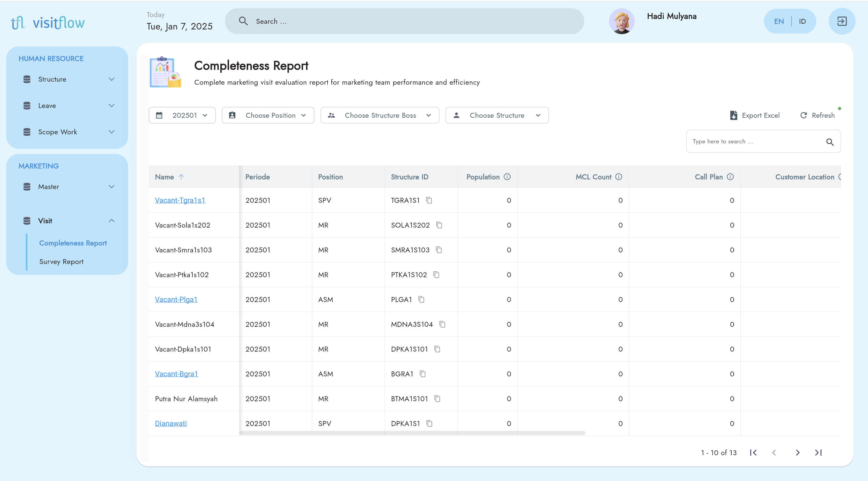868x481 pixels.
Task: Open the Choose Position dropdown
Action: pyautogui.click(x=268, y=115)
